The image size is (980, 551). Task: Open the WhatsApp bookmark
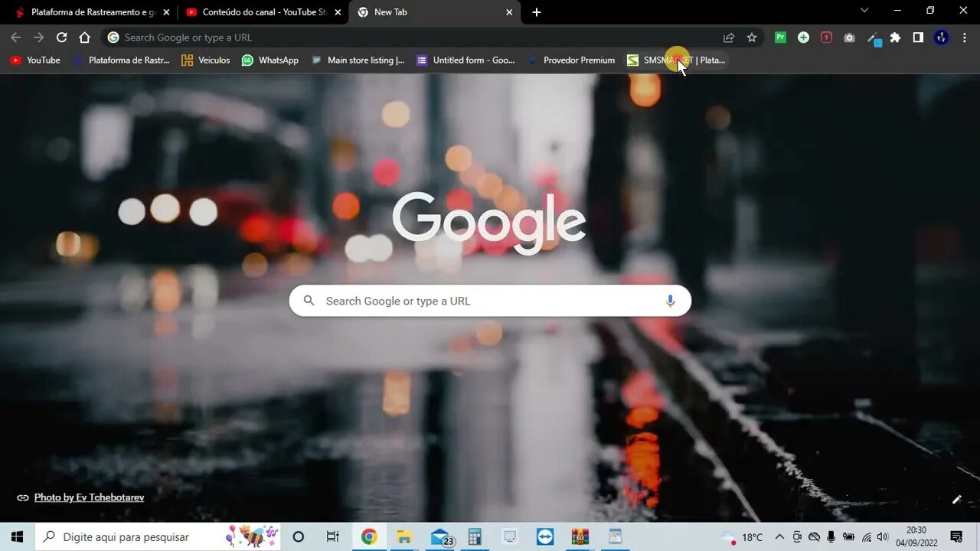(x=270, y=60)
